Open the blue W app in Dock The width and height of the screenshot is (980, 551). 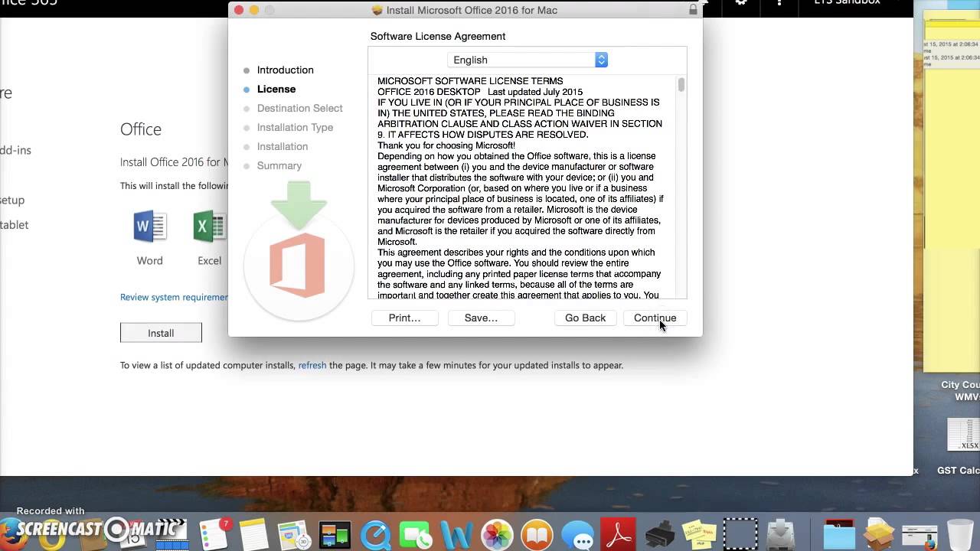(456, 536)
